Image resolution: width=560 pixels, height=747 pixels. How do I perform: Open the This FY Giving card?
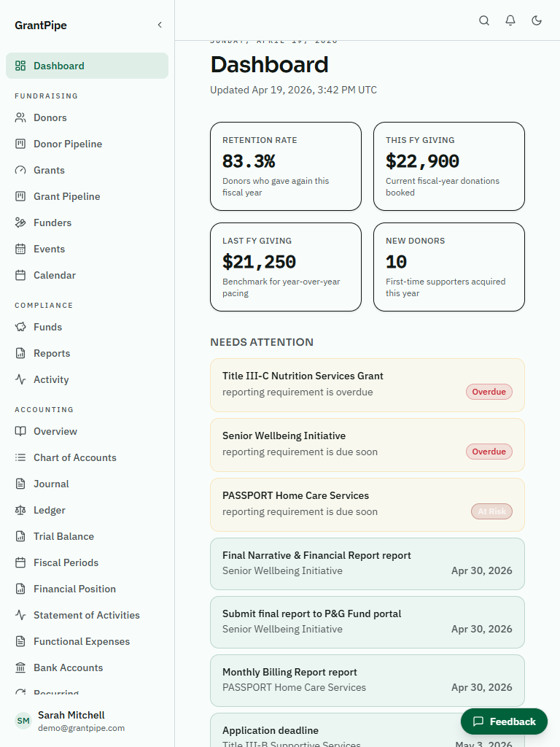pos(449,166)
